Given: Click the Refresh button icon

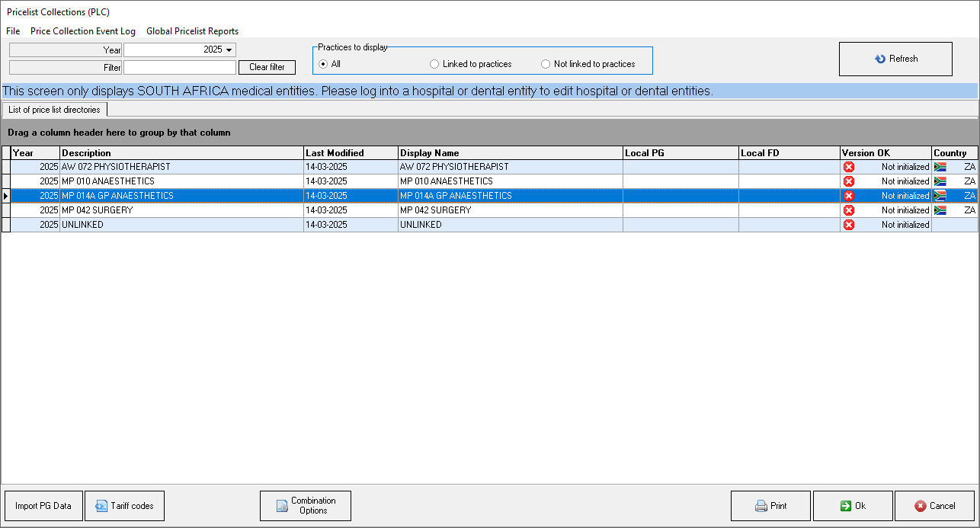Looking at the screenshot, I should pyautogui.click(x=880, y=59).
